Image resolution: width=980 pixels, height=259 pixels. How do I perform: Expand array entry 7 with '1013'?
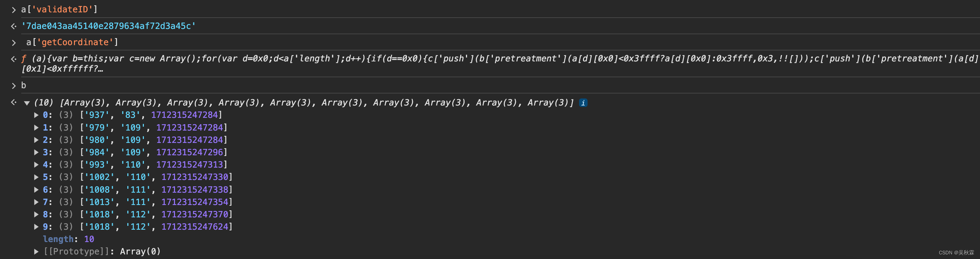36,201
